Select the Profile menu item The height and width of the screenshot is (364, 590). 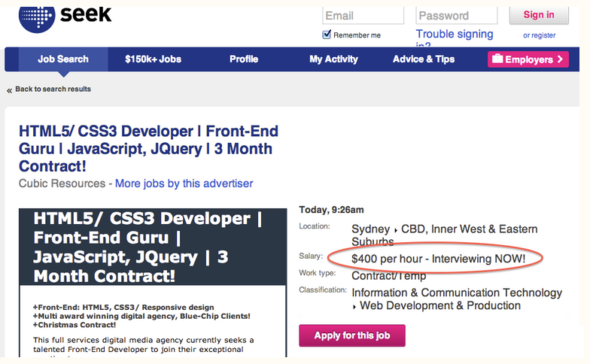click(x=244, y=59)
